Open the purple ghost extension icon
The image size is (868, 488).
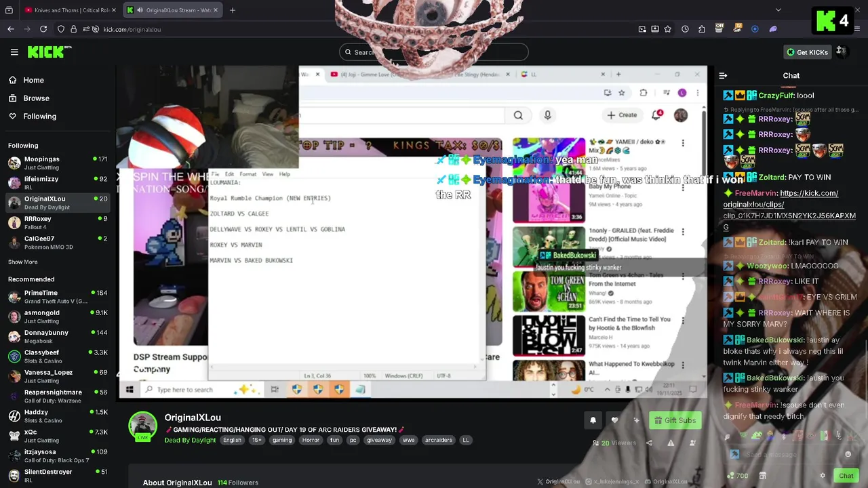pyautogui.click(x=772, y=29)
